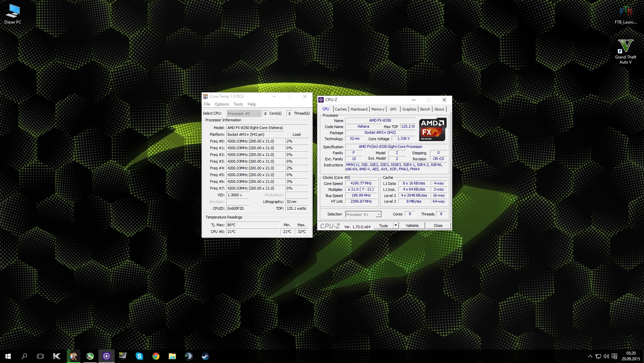Click the Name value AMD FX-8350
Viewport: 644px width, 363px height.
pos(380,120)
